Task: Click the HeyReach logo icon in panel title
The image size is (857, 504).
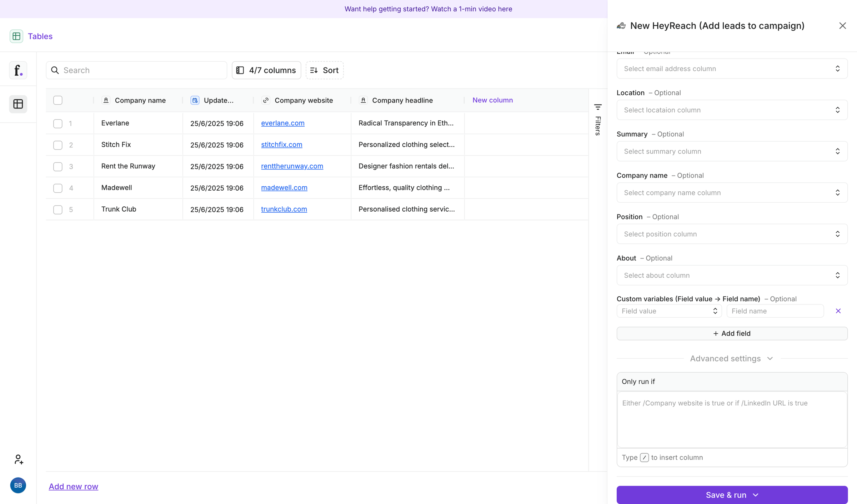Action: [x=621, y=26]
